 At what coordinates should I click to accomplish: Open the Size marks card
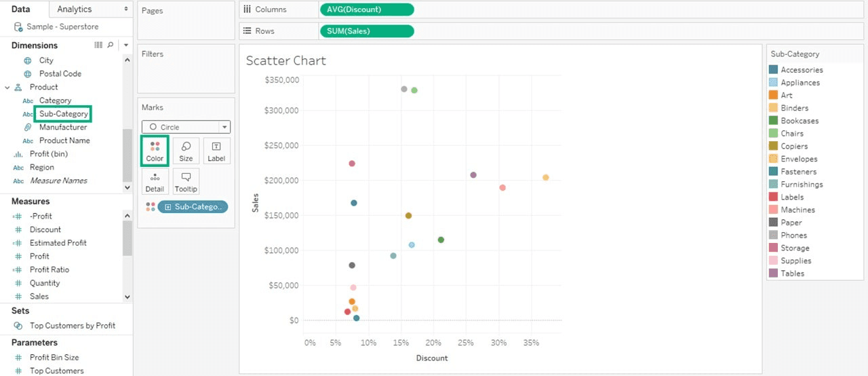point(186,151)
